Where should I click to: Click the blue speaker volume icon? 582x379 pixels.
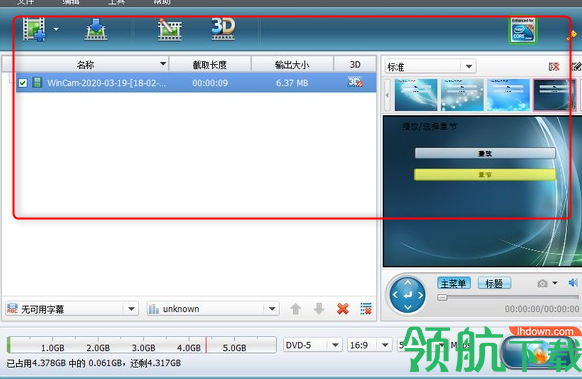click(573, 283)
